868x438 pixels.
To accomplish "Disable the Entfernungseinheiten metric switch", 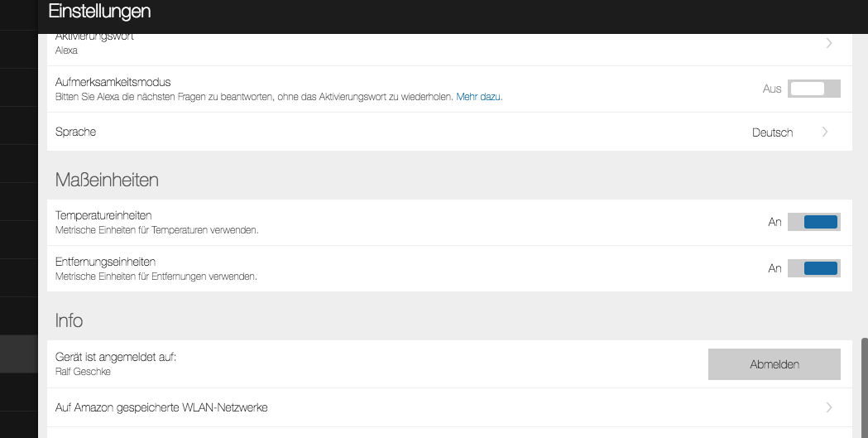I will tap(813, 268).
